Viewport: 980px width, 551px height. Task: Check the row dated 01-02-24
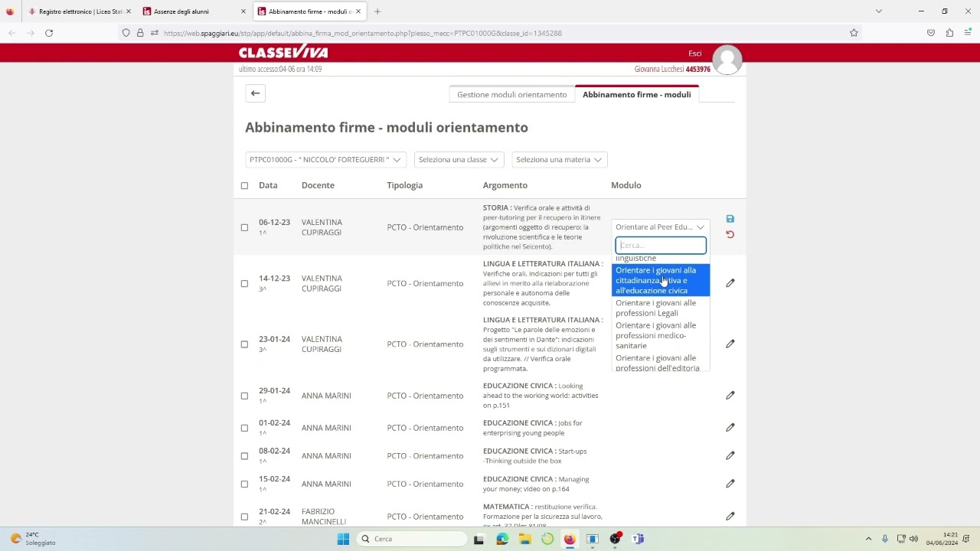coord(244,428)
